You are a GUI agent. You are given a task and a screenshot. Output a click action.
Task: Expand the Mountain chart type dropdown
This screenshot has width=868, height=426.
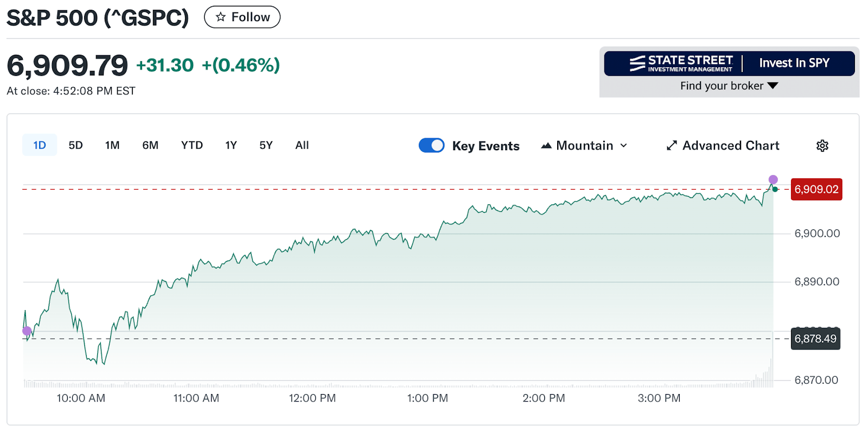[624, 146]
